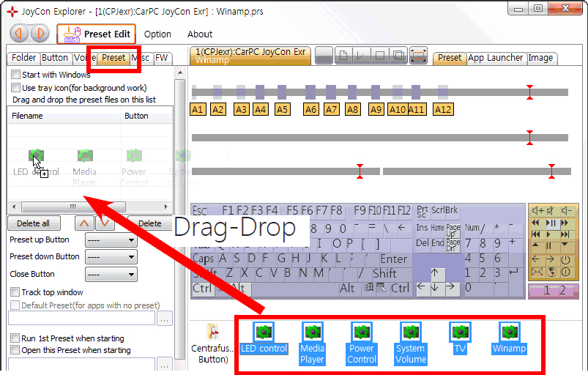This screenshot has width=588, height=375.
Task: Click the preset list horizontal scrollbar thumb
Action: (x=73, y=207)
